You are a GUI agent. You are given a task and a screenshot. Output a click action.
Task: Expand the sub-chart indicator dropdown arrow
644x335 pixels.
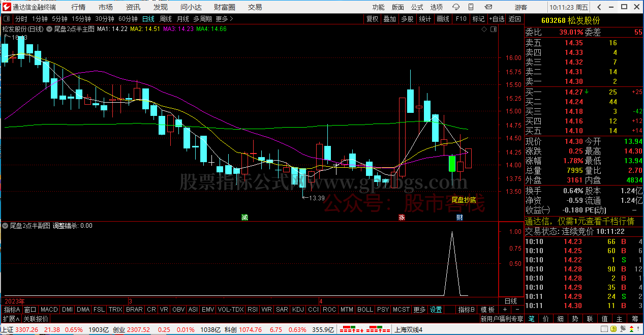(6, 225)
